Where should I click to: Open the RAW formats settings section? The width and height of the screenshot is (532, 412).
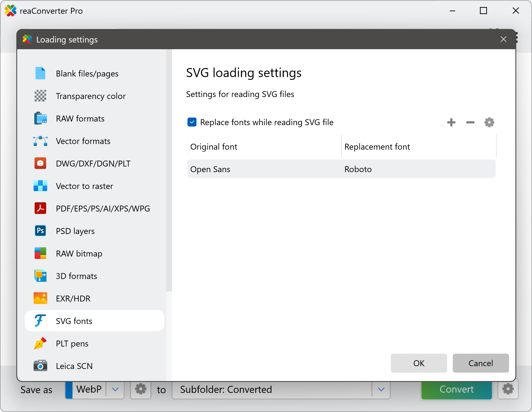pos(80,118)
